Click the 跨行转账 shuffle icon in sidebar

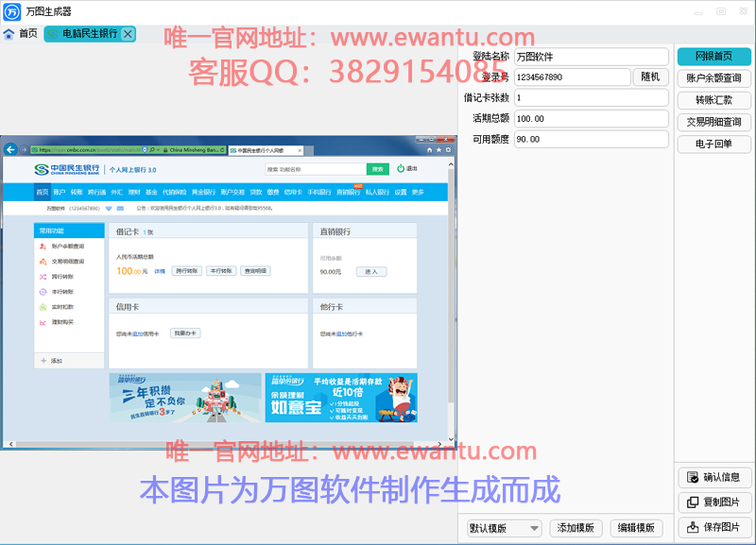(x=43, y=277)
